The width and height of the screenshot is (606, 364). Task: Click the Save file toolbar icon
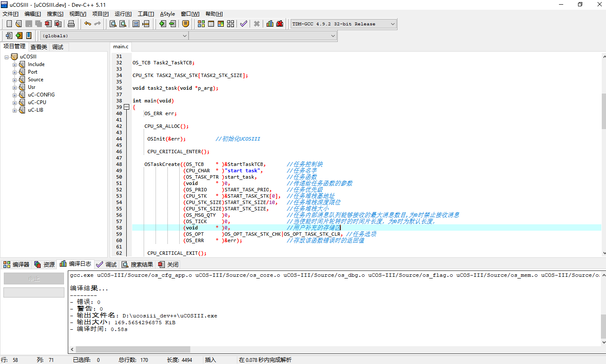click(x=29, y=24)
